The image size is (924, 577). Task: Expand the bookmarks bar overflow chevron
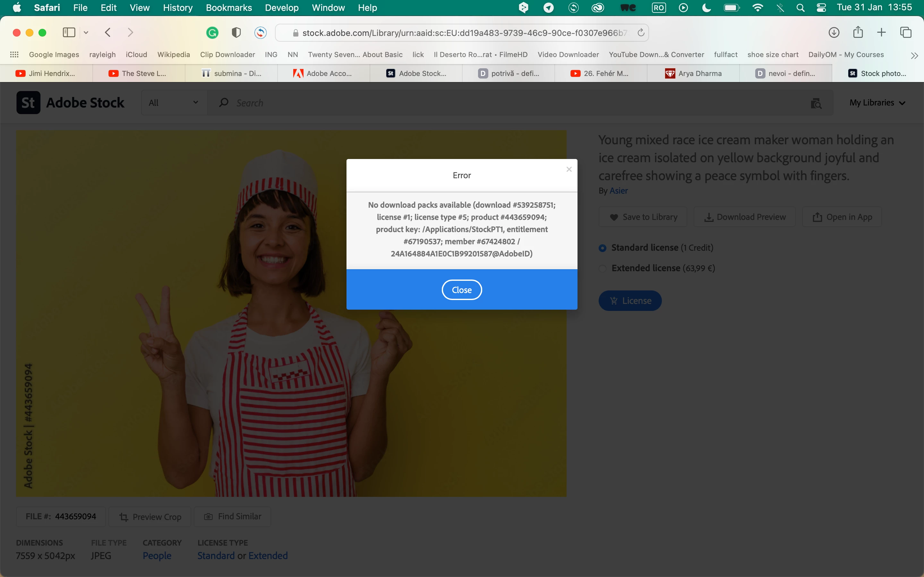(914, 56)
